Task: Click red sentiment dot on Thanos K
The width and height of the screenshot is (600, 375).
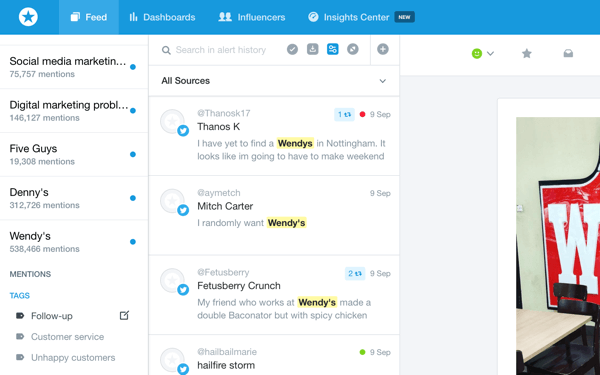Action: pos(362,114)
